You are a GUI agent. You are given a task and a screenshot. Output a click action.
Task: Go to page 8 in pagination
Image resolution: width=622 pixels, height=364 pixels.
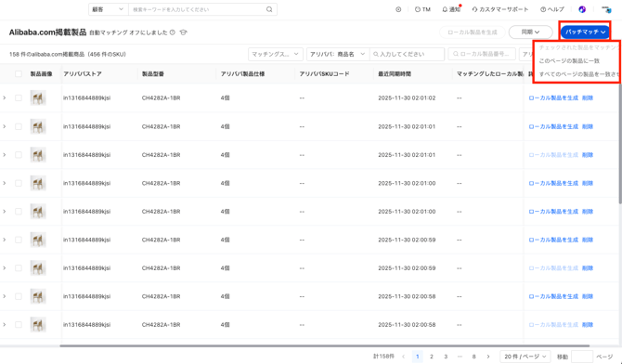[473, 357]
